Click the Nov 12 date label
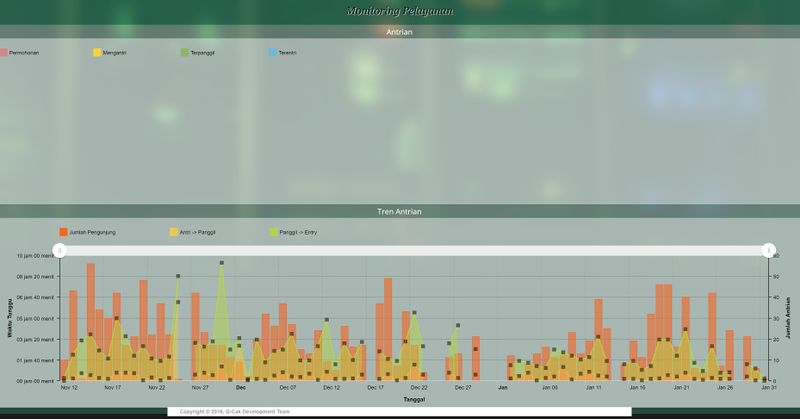Viewport: 800px width, 419px height. [x=69, y=388]
